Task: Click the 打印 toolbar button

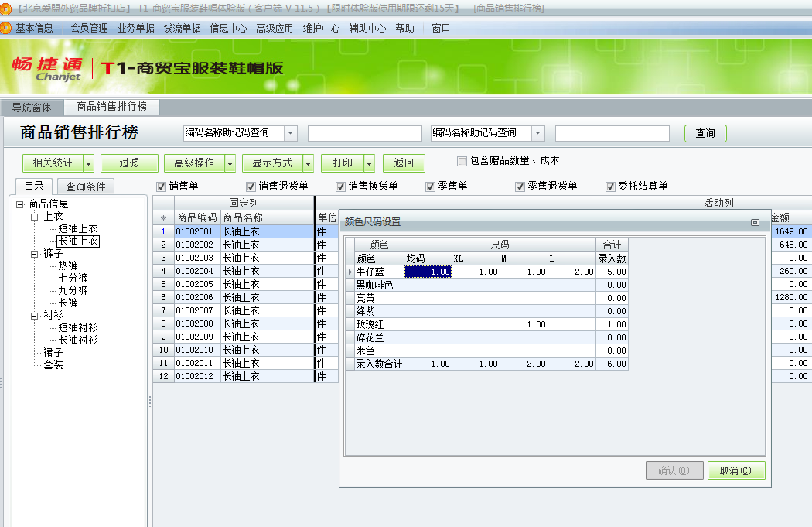Action: (x=343, y=163)
